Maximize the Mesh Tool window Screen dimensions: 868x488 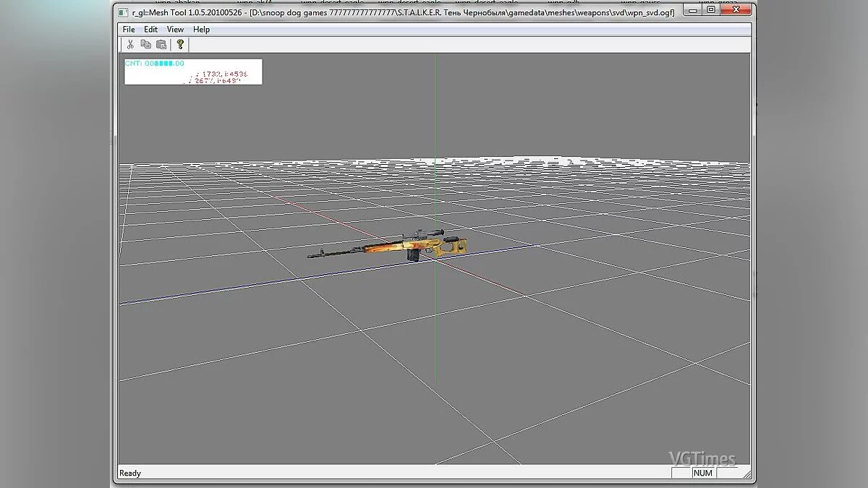pyautogui.click(x=711, y=9)
